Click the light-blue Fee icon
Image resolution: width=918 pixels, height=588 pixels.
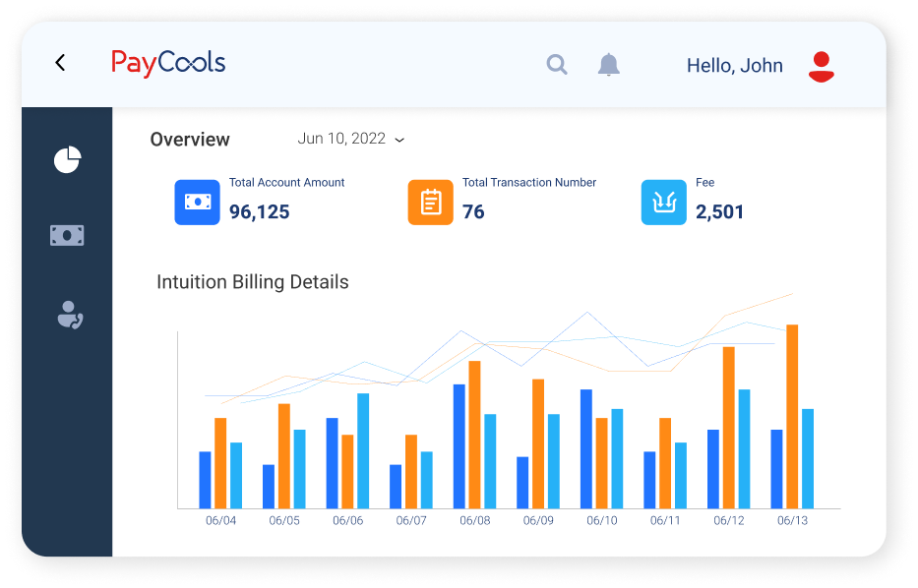point(664,203)
